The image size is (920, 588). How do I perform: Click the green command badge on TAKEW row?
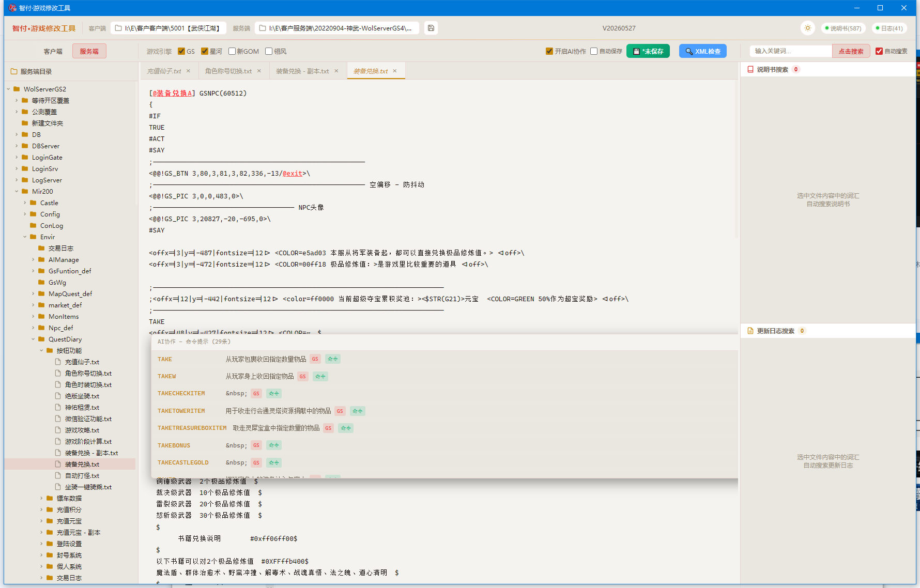click(320, 376)
